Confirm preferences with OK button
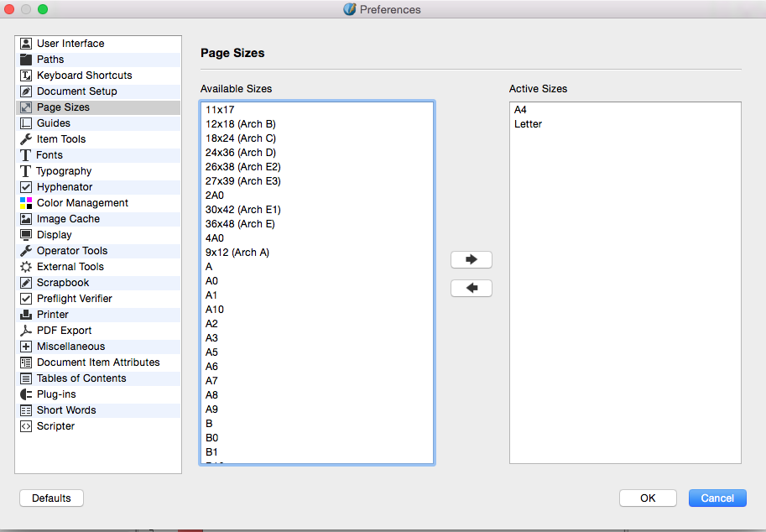 (x=648, y=498)
